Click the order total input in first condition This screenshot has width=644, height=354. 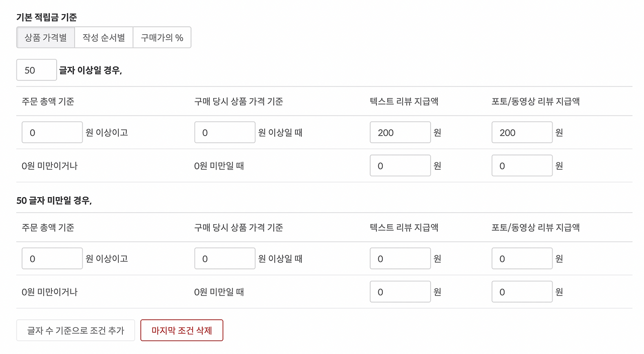(x=52, y=132)
